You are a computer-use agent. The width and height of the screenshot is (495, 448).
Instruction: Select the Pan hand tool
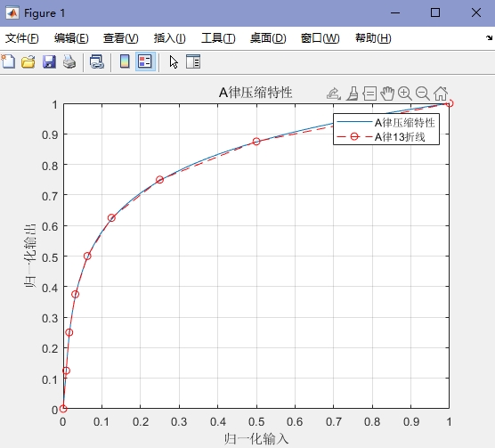pyautogui.click(x=387, y=94)
